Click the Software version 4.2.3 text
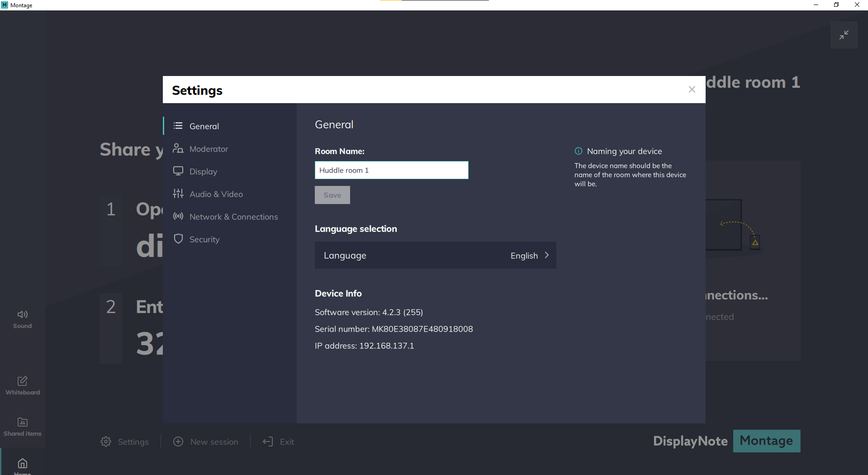The height and width of the screenshot is (475, 868). pos(369,312)
